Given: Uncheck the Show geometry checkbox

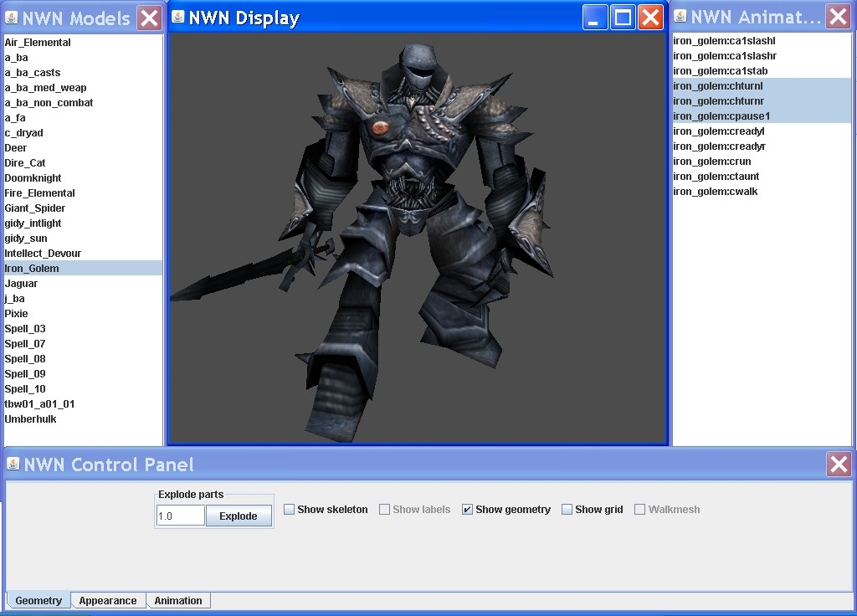Looking at the screenshot, I should [468, 510].
